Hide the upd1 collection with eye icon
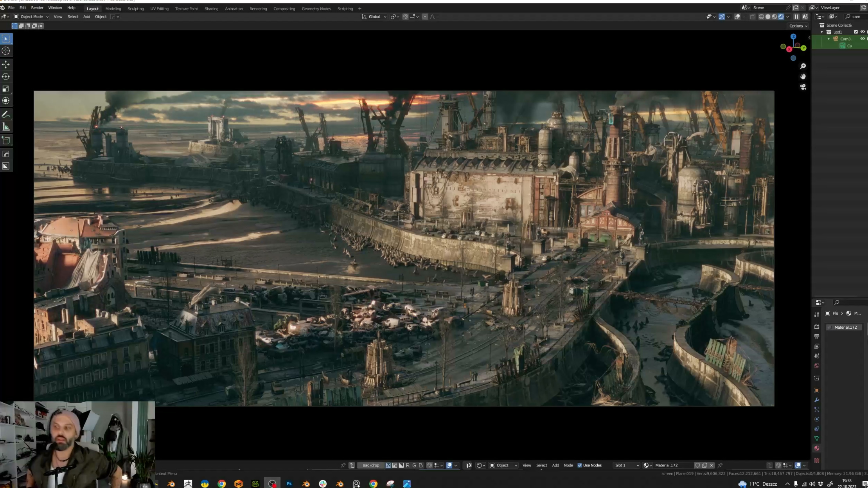 click(863, 32)
